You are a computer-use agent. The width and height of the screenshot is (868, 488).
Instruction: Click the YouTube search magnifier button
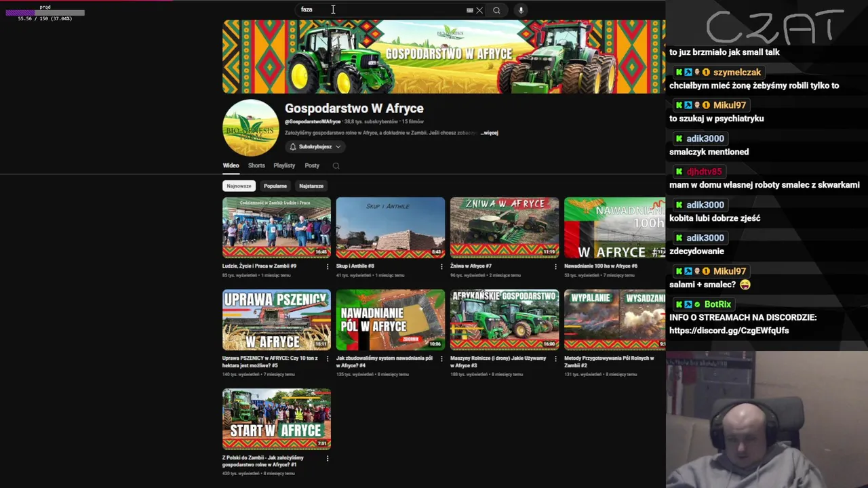click(x=496, y=10)
